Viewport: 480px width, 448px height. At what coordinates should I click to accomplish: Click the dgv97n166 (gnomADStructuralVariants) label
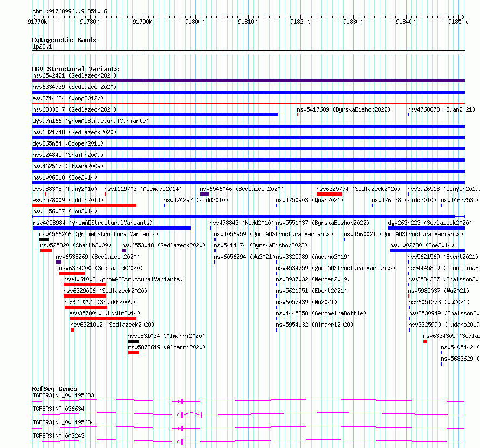coord(91,121)
